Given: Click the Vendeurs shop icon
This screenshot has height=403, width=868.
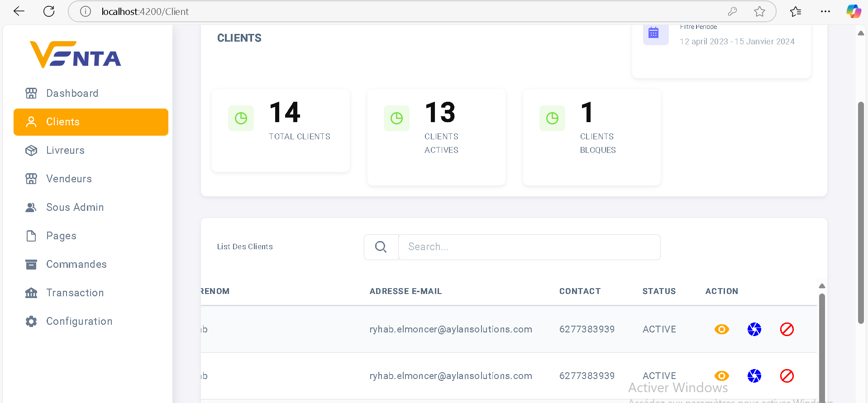Looking at the screenshot, I should click(x=31, y=179).
